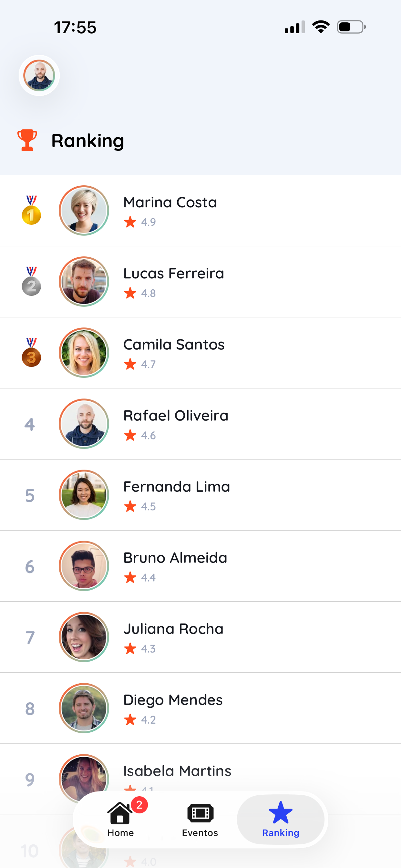The height and width of the screenshot is (868, 401).
Task: Tap the blue star Ranking icon
Action: coord(281,812)
